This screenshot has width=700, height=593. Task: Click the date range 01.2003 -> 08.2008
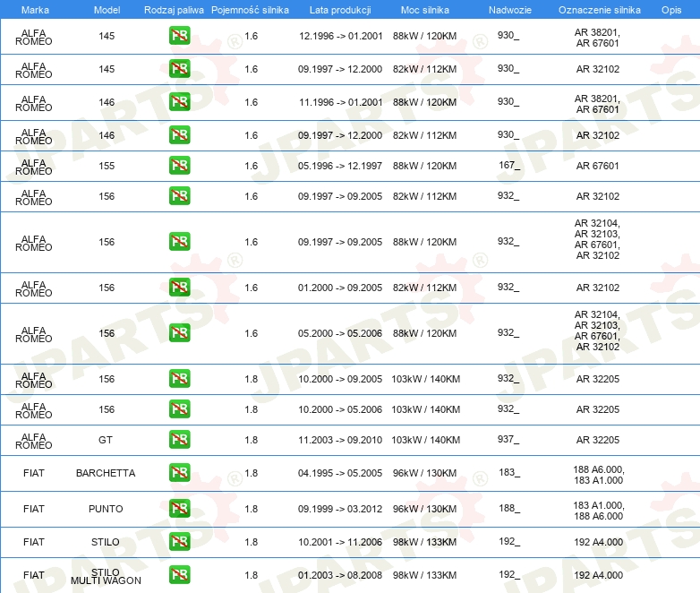tap(340, 575)
